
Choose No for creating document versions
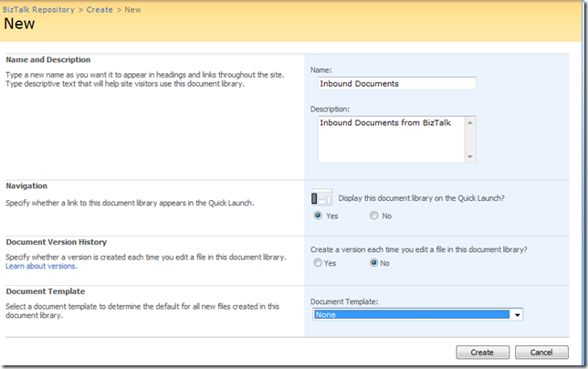coord(374,262)
